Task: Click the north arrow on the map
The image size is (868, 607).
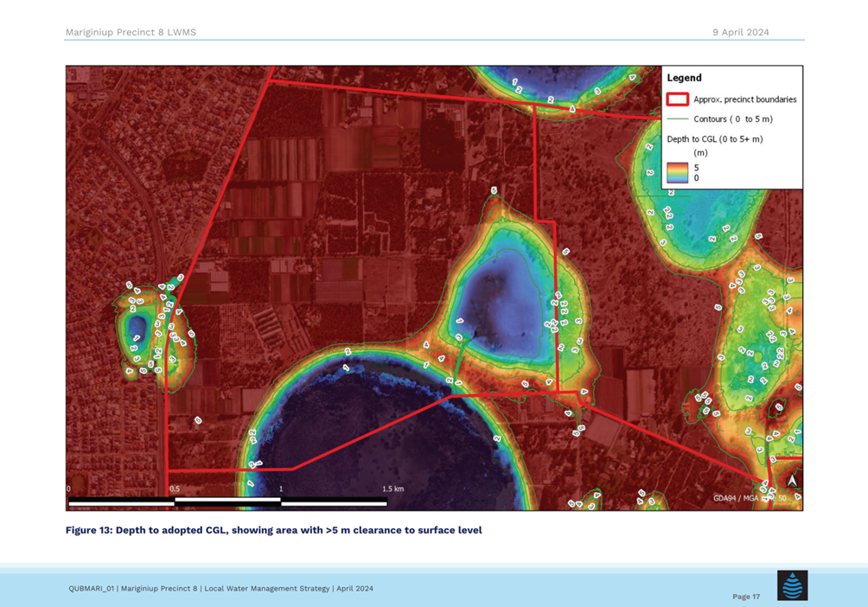Action: pyautogui.click(x=792, y=480)
